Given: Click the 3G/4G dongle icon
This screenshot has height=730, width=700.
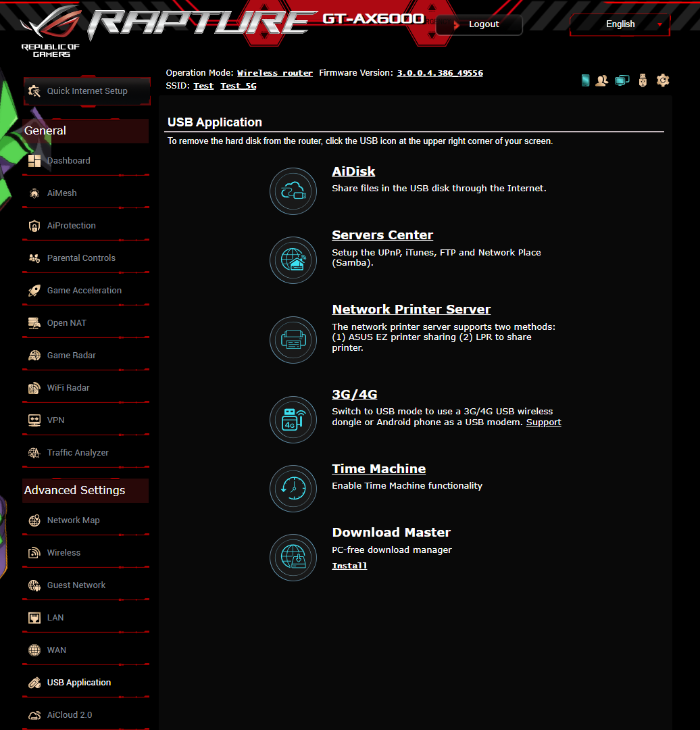Looking at the screenshot, I should (x=293, y=420).
